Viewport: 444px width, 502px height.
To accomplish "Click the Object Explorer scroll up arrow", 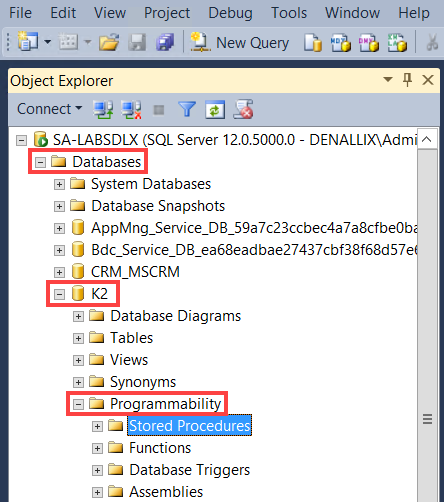I will [427, 139].
